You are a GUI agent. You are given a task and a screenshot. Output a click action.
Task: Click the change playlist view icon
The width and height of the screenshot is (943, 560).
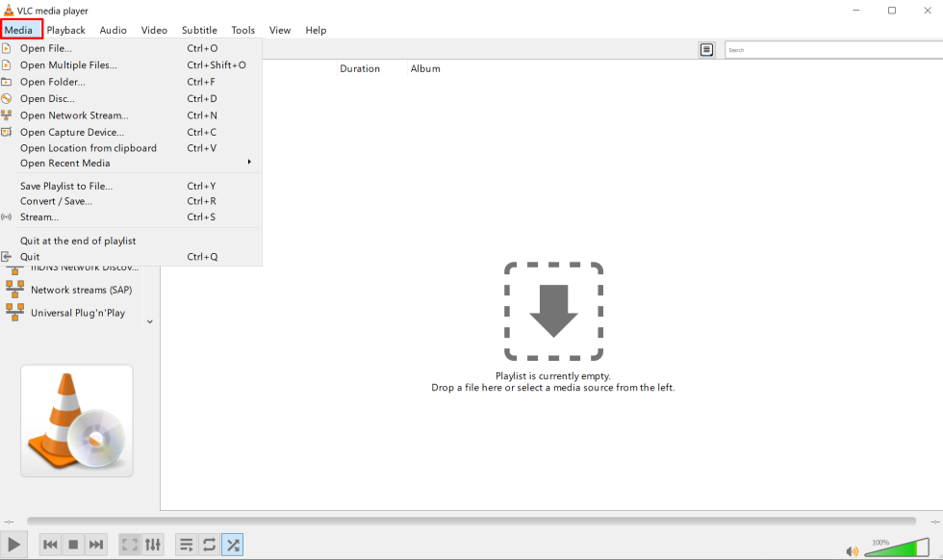[x=707, y=49]
